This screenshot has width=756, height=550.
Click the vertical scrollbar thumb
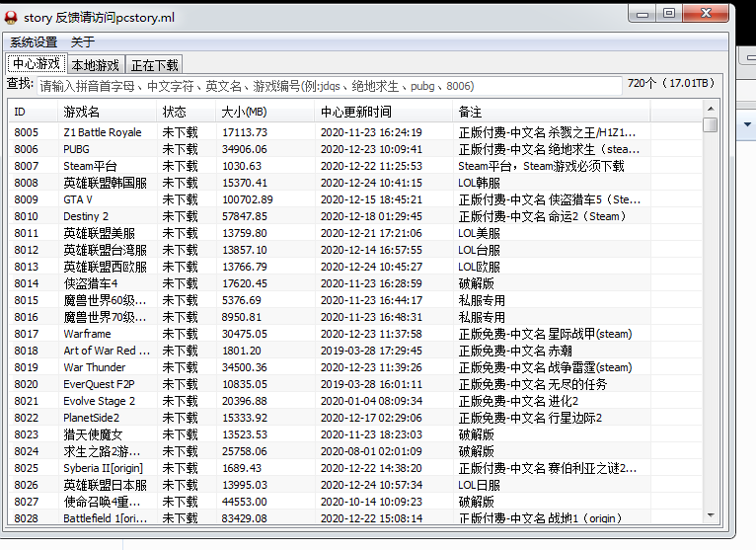pyautogui.click(x=711, y=124)
